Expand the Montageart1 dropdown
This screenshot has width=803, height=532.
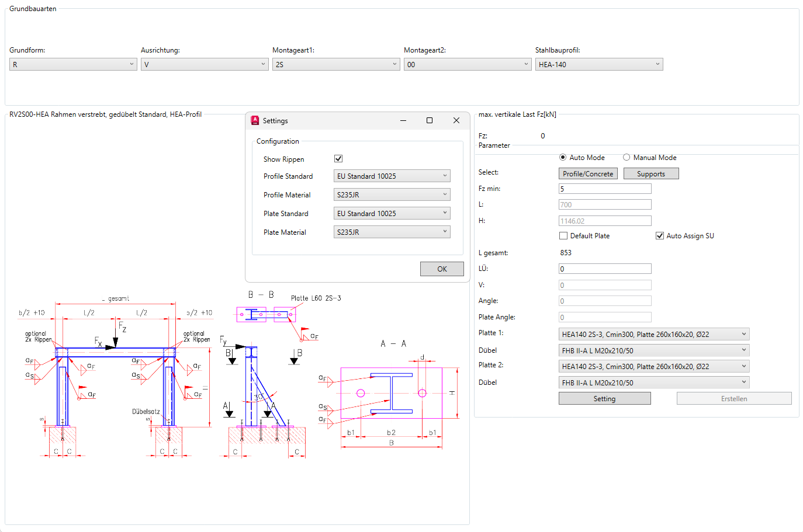pos(336,64)
